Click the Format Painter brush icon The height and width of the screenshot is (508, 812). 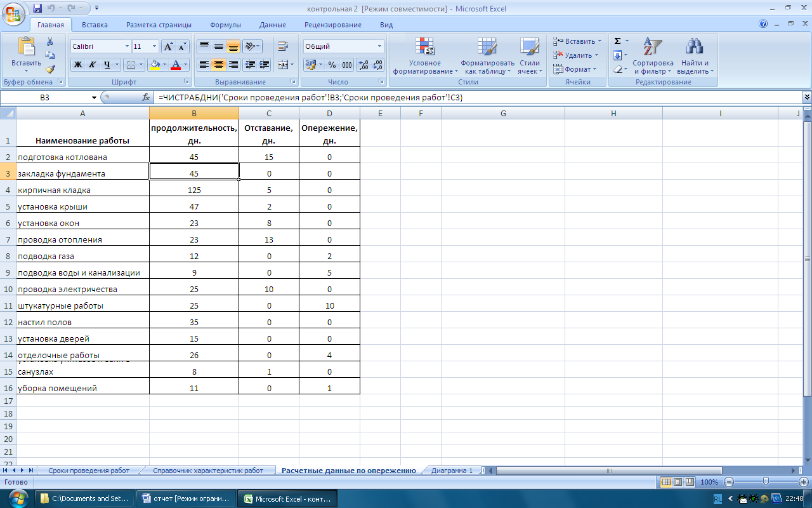tap(50, 69)
